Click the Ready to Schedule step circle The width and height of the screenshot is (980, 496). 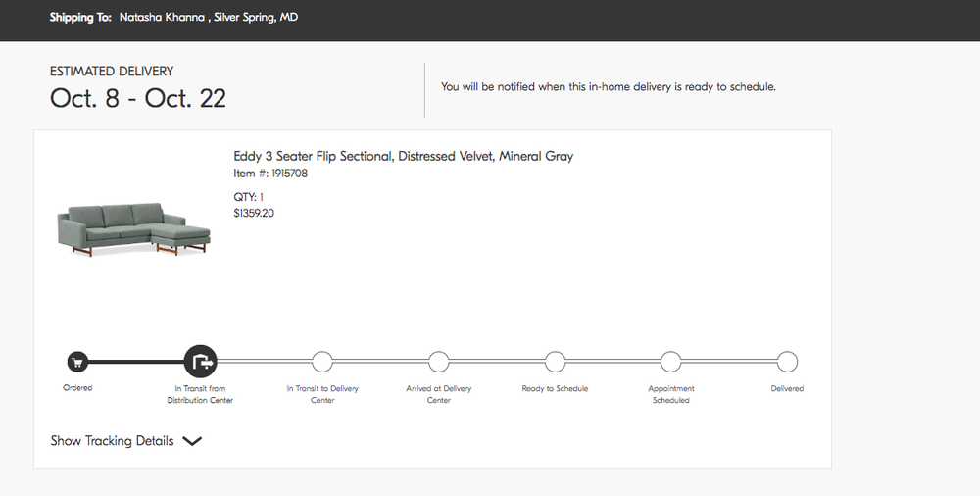point(555,362)
